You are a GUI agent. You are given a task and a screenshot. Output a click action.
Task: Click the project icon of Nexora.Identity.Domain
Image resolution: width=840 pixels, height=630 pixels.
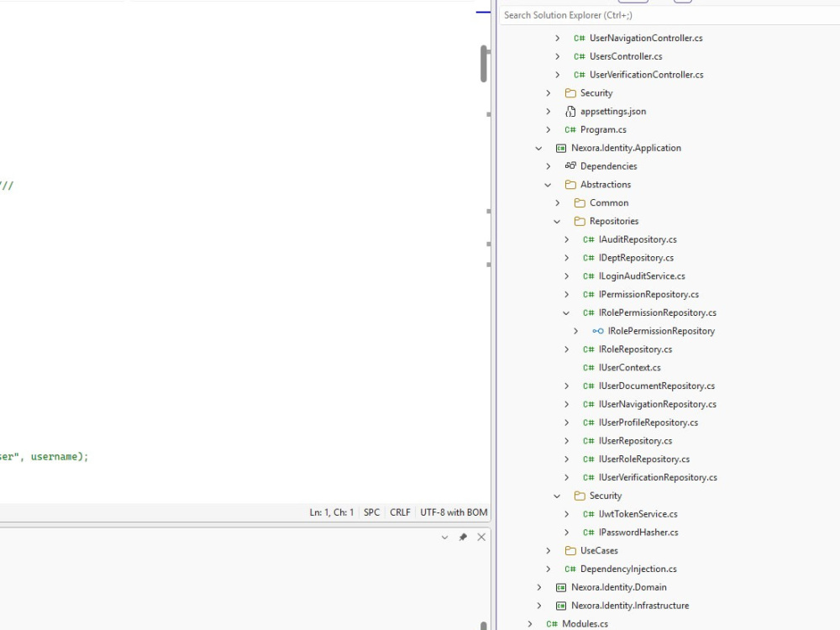[561, 587]
